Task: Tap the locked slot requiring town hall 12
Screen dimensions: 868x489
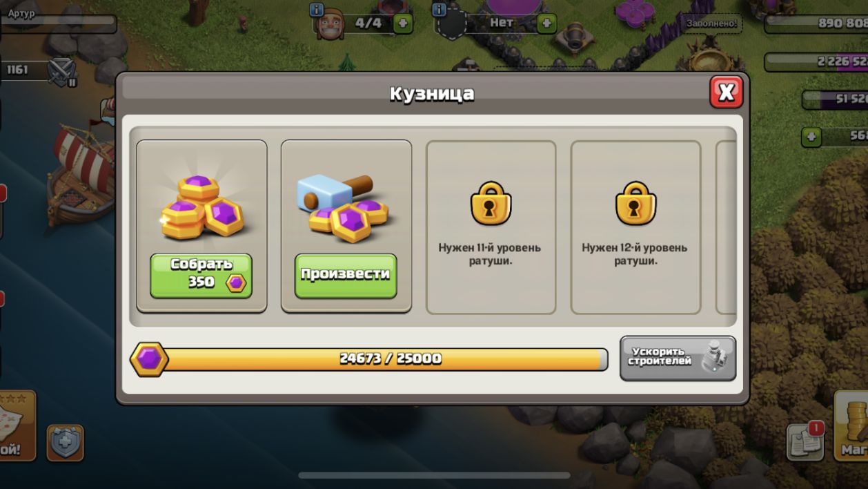Action: 635,227
